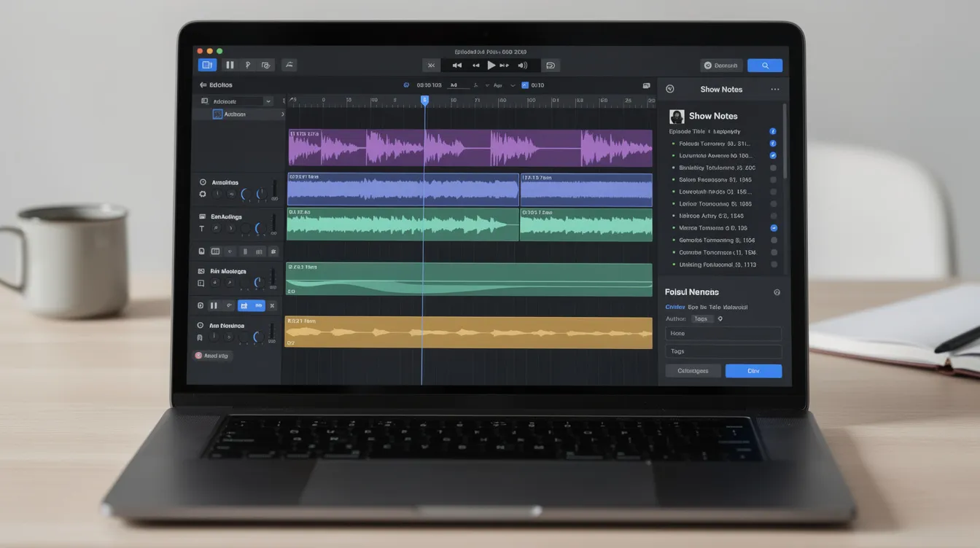Image resolution: width=980 pixels, height=548 pixels.
Task: Click the fast-forward button in the transport
Action: (x=504, y=66)
